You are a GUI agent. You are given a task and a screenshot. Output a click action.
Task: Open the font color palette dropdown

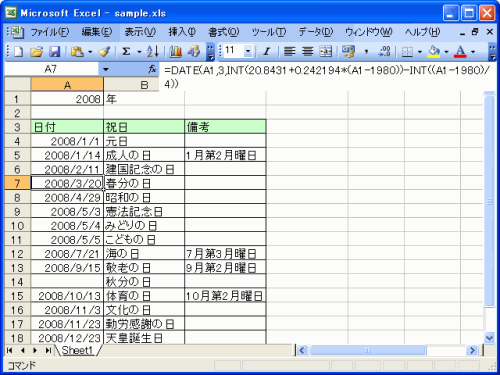(473, 52)
